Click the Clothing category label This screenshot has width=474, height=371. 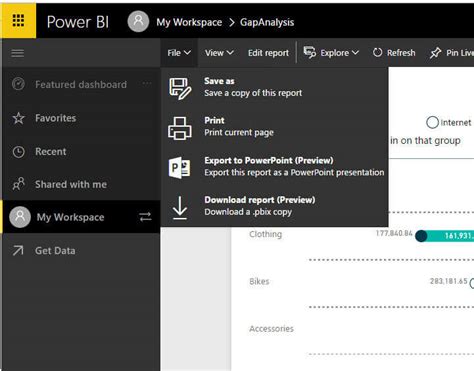coord(265,234)
